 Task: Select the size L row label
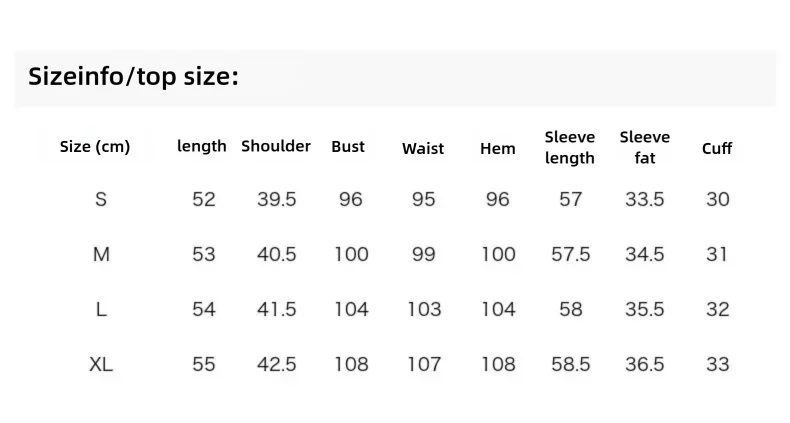[101, 309]
